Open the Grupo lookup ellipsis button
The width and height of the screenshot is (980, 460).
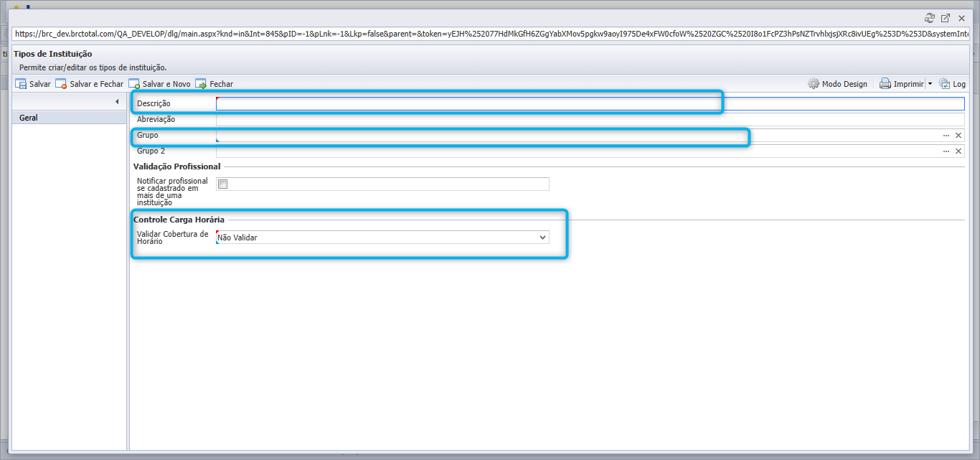[946, 136]
